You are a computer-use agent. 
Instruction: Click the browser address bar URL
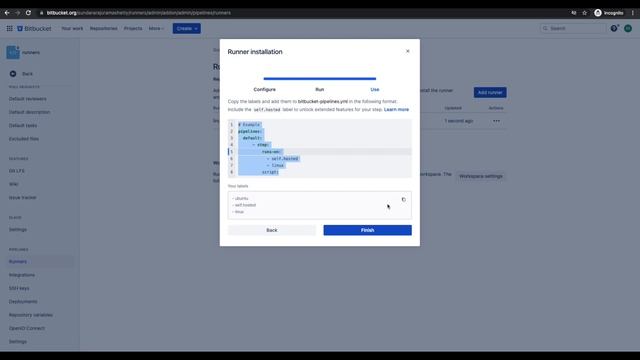(139, 13)
